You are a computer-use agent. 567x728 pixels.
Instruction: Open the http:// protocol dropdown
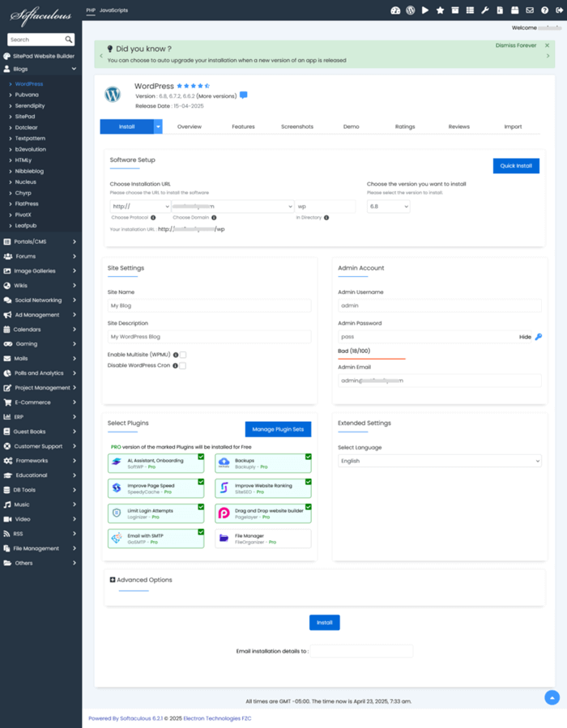[x=141, y=206]
